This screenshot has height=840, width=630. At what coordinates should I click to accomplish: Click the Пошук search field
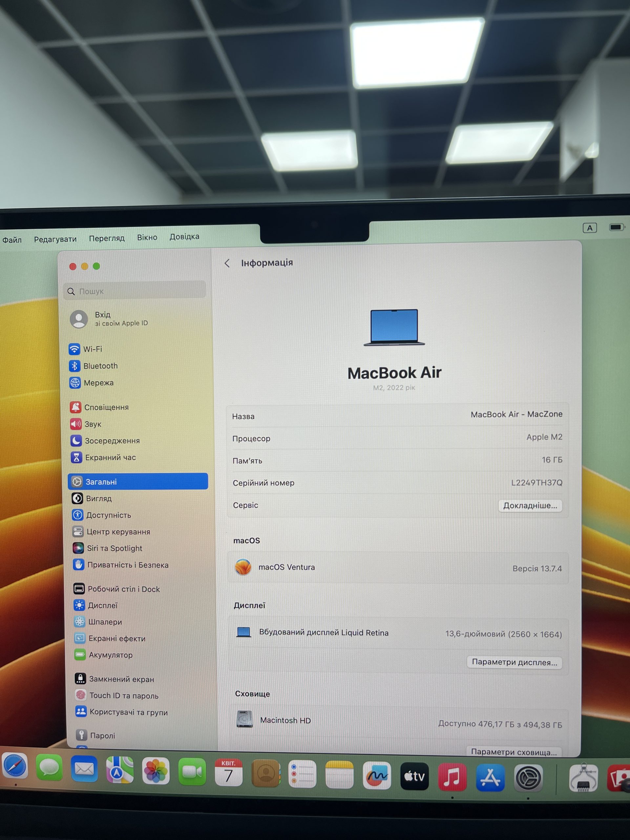[135, 291]
